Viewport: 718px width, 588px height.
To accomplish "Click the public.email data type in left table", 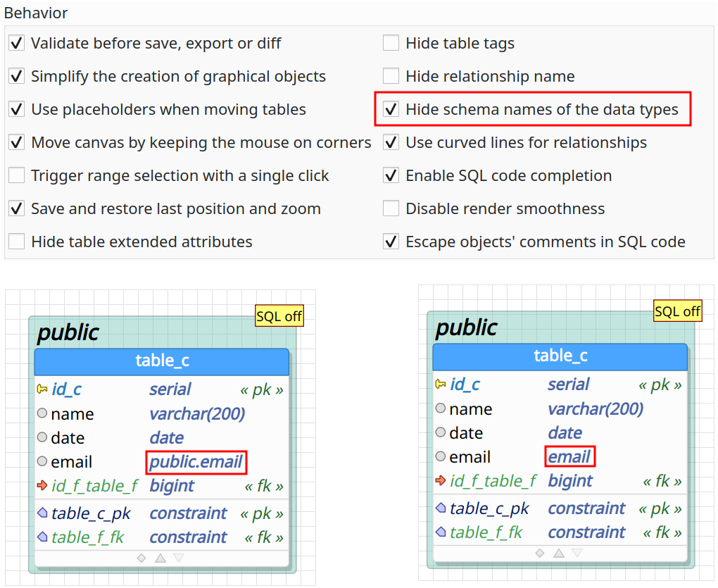I will pyautogui.click(x=196, y=462).
